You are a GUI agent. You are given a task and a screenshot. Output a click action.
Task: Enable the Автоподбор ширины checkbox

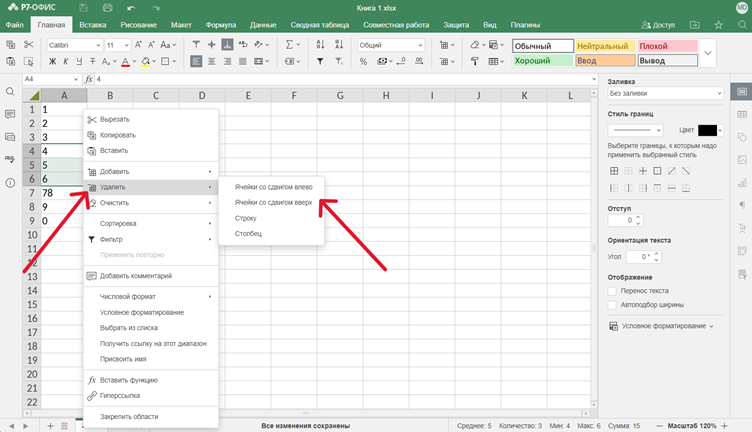613,304
